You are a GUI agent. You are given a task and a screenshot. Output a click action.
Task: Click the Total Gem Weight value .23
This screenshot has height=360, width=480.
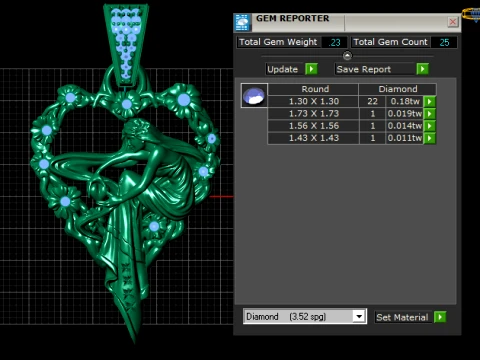pos(334,42)
